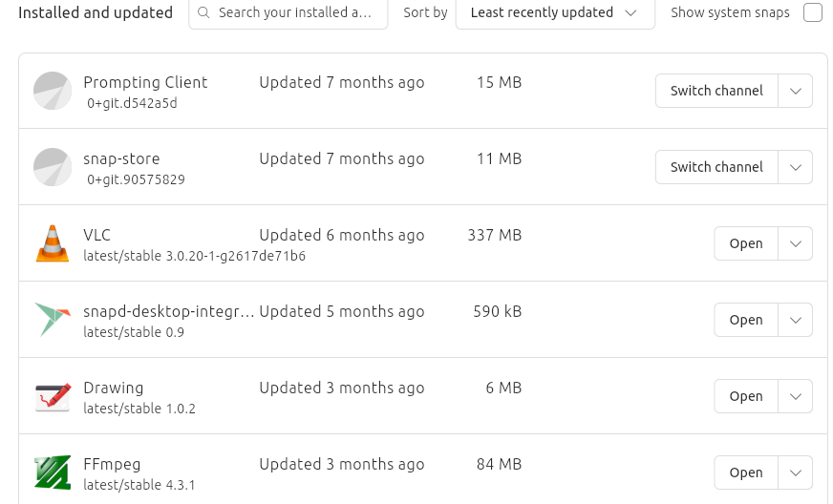Open the VLC actions dropdown arrow
Image resolution: width=833 pixels, height=504 pixels.
[795, 243]
